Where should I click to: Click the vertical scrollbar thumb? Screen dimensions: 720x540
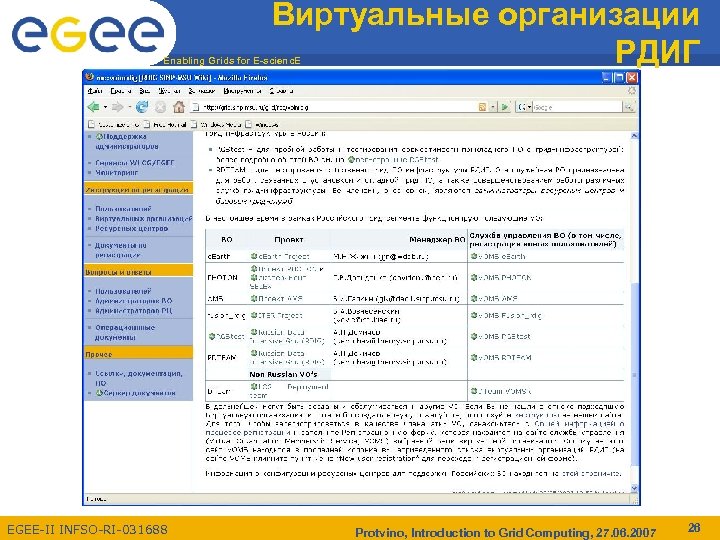634,373
